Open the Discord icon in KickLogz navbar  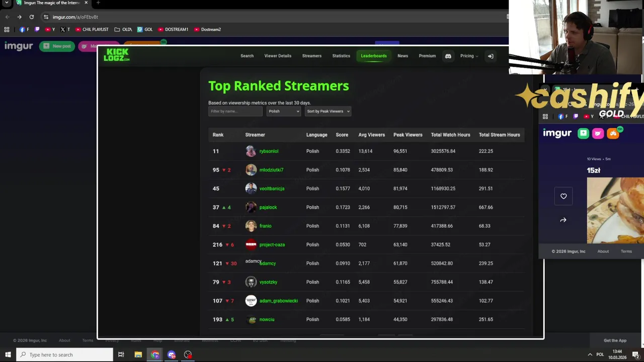[448, 56]
